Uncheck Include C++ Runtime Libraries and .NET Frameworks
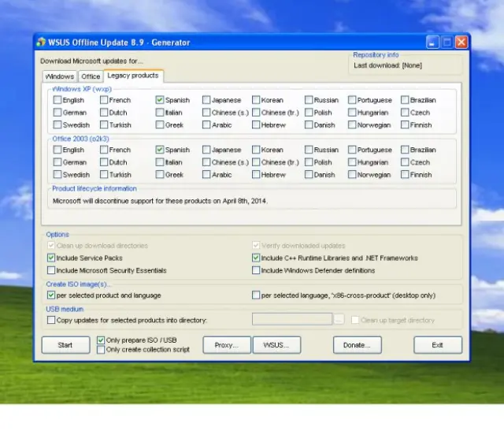Screen dimensions: 504x442 pos(256,258)
